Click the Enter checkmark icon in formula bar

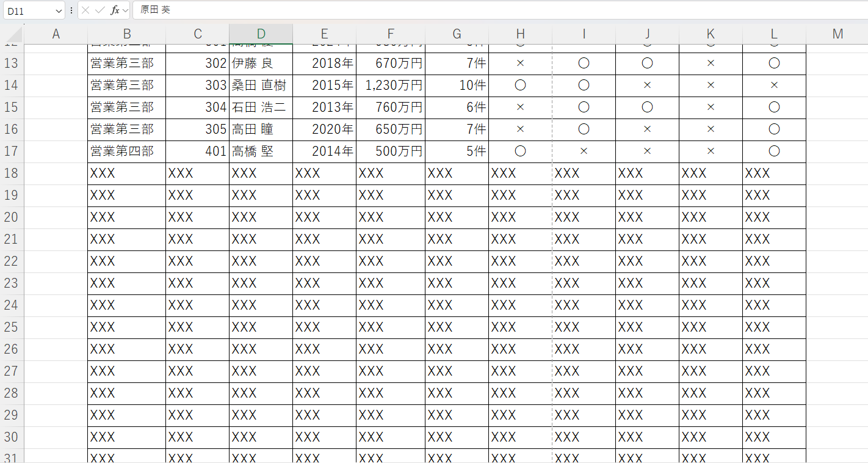[100, 10]
